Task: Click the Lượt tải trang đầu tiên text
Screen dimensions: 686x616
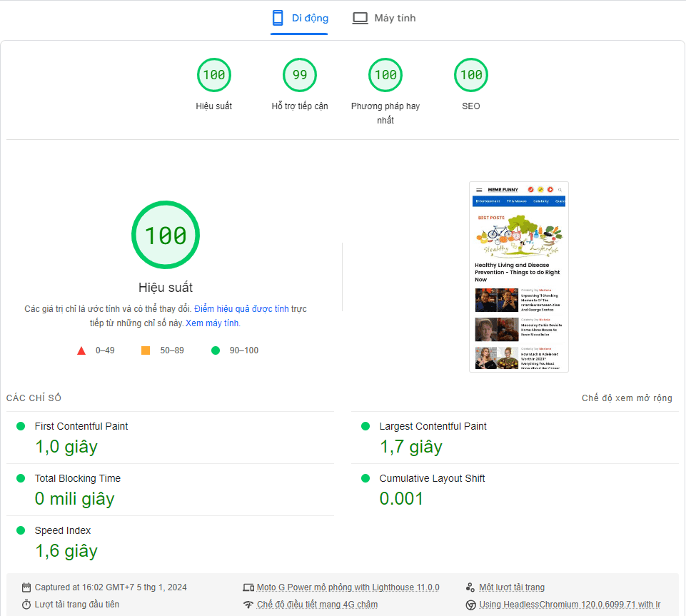Action: (x=77, y=604)
